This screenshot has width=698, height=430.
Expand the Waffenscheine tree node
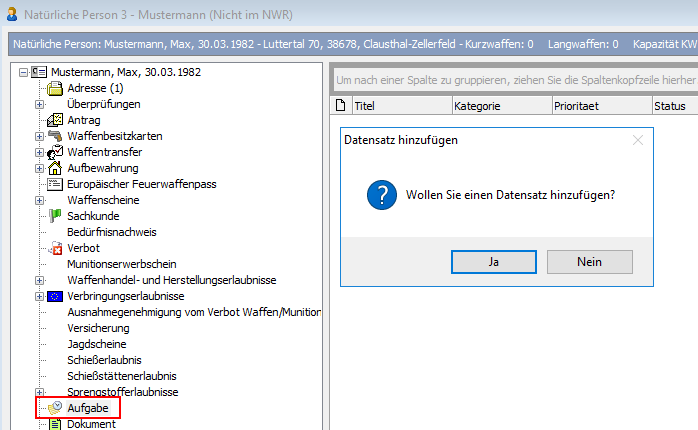pyautogui.click(x=40, y=200)
